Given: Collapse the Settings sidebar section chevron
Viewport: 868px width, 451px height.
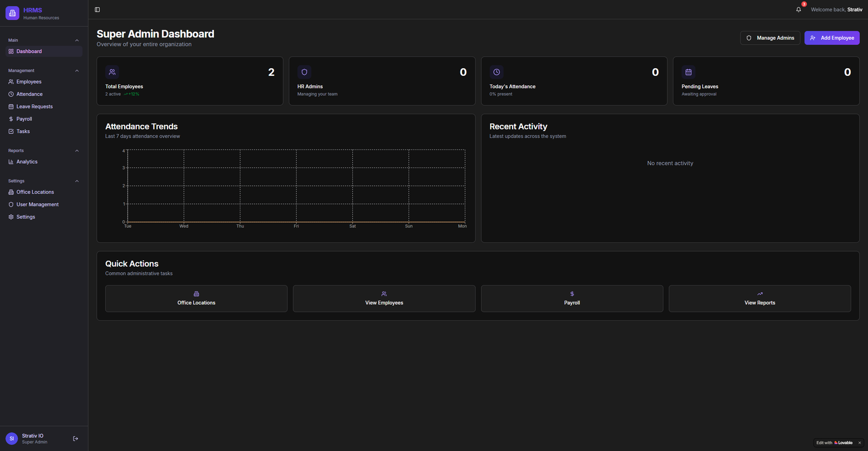Looking at the screenshot, I should [x=76, y=181].
